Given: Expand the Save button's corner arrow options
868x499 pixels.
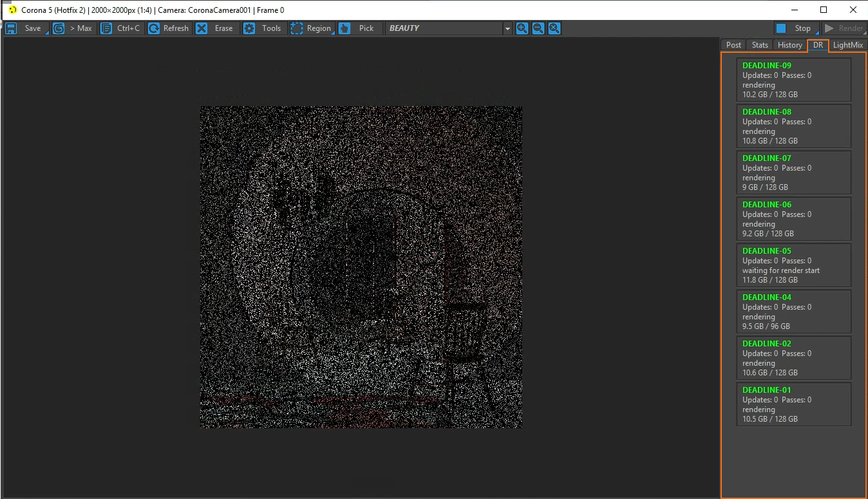Looking at the screenshot, I should point(46,33).
